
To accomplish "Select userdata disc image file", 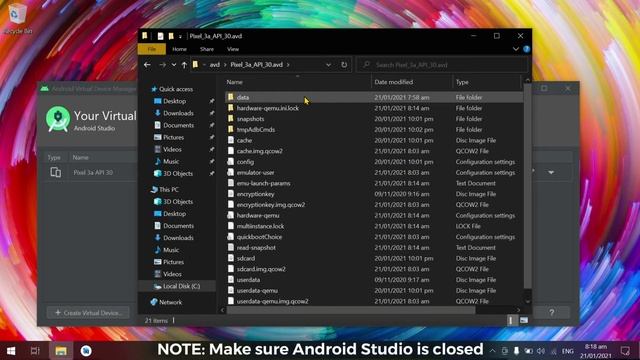I will click(x=248, y=280).
